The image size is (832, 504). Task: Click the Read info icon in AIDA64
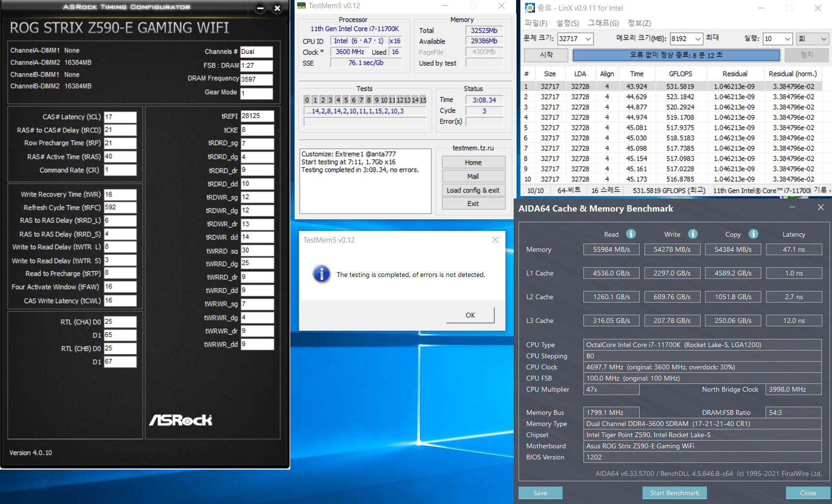tap(630, 234)
